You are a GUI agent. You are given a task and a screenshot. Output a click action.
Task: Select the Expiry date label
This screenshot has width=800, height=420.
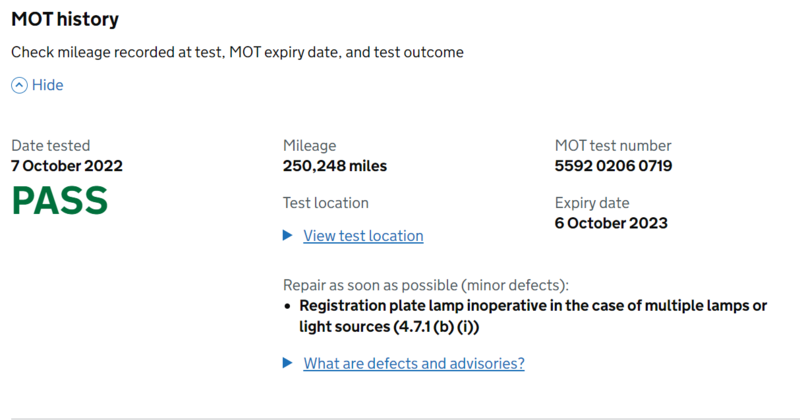pos(592,203)
